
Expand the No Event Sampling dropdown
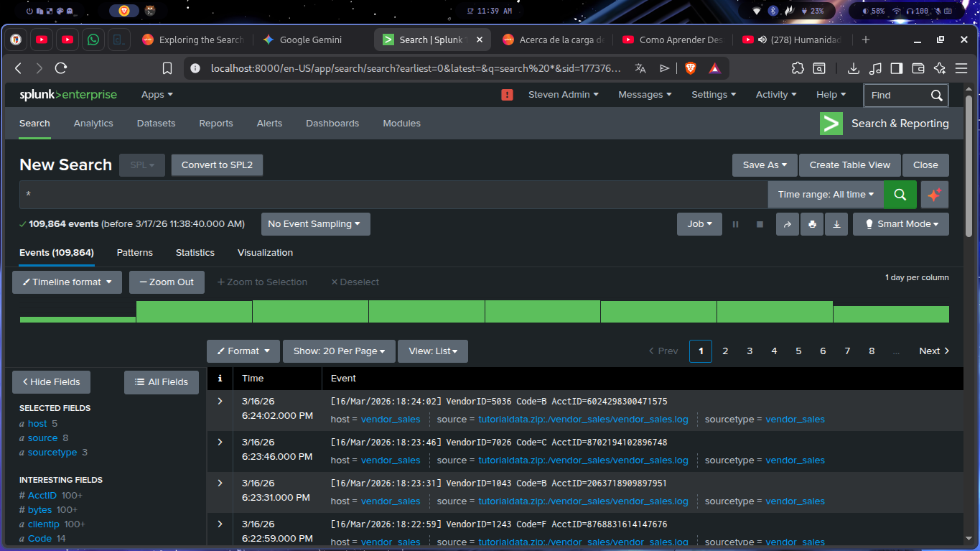[x=315, y=224]
